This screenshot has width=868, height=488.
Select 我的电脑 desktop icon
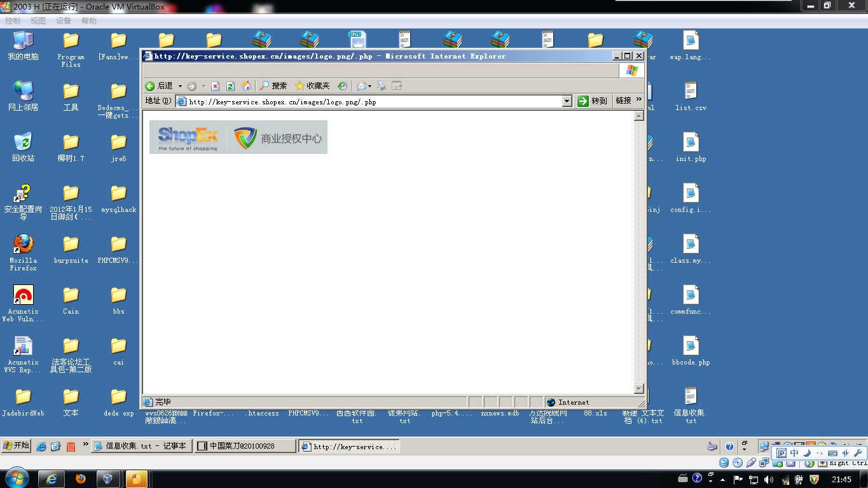[x=24, y=46]
